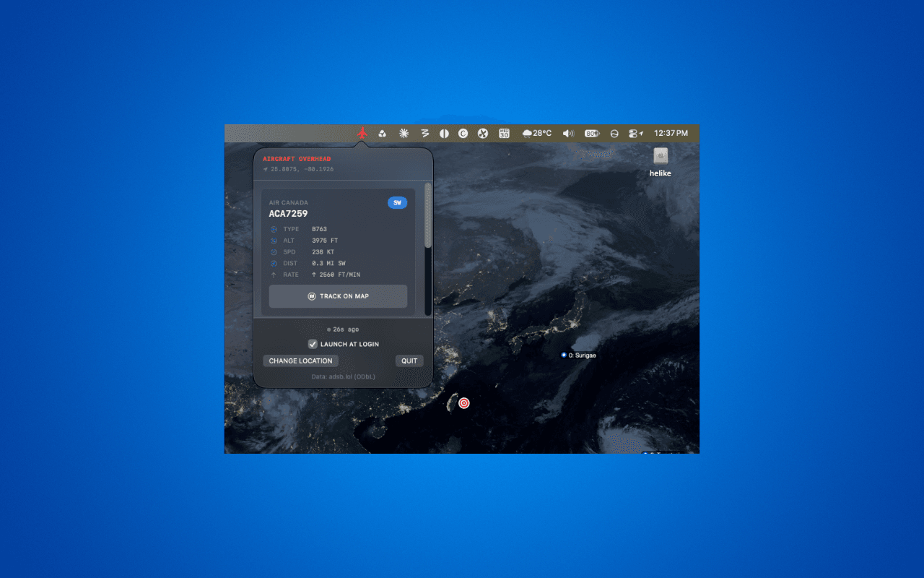Click the 3975 FT altitude value
This screenshot has width=924, height=578.
tap(325, 241)
